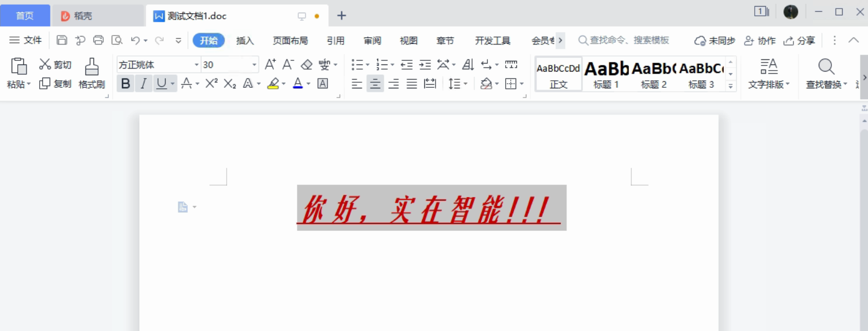Viewport: 868px width, 331px height.
Task: Toggle center alignment for paragraph
Action: (x=375, y=84)
